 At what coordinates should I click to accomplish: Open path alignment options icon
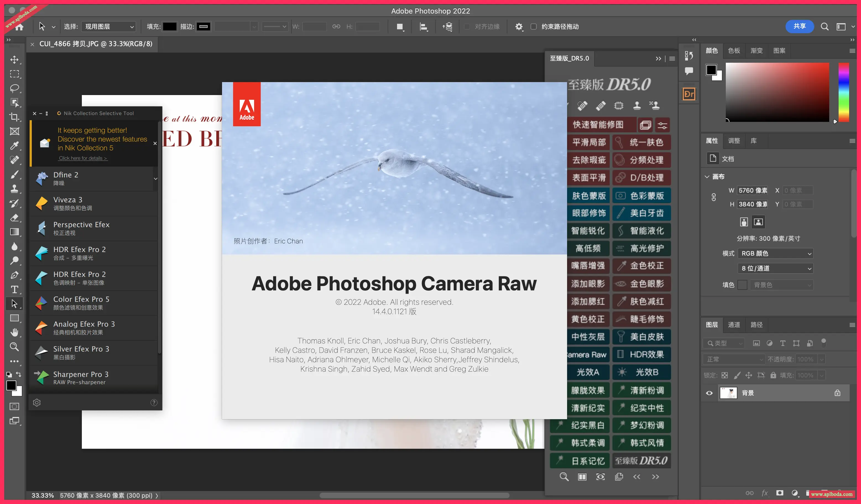click(x=424, y=27)
